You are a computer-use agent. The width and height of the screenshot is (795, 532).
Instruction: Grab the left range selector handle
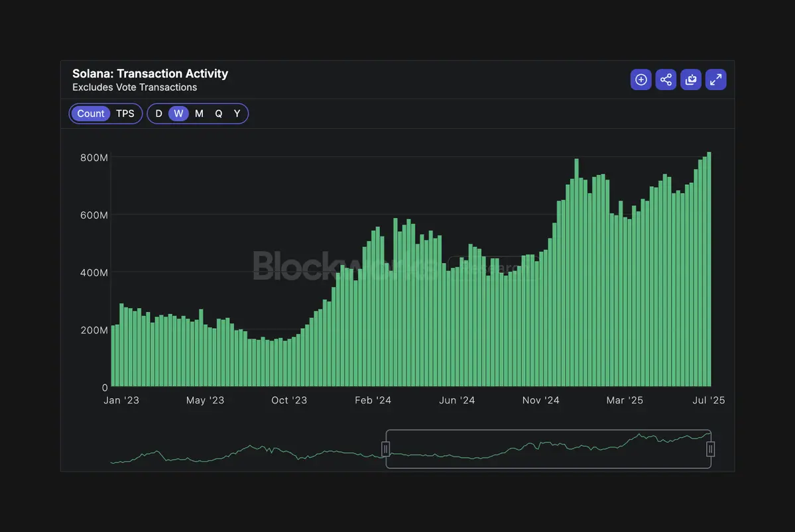click(x=385, y=449)
